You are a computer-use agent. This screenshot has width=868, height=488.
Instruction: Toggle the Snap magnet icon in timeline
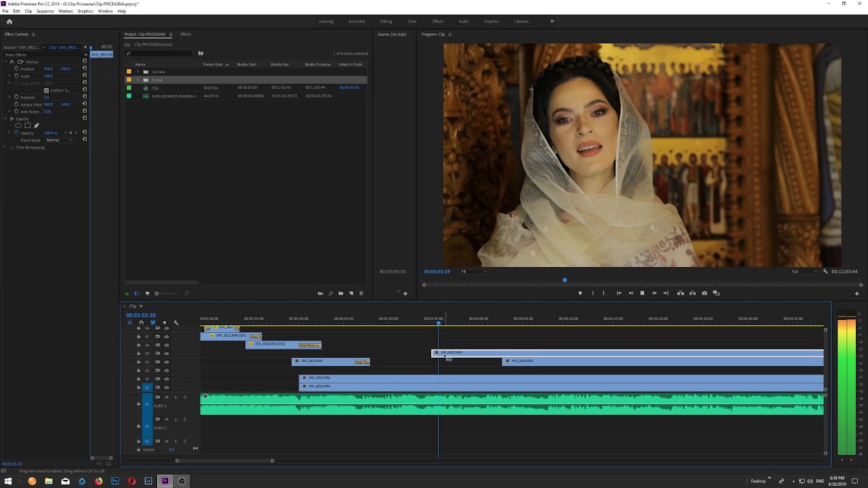141,323
